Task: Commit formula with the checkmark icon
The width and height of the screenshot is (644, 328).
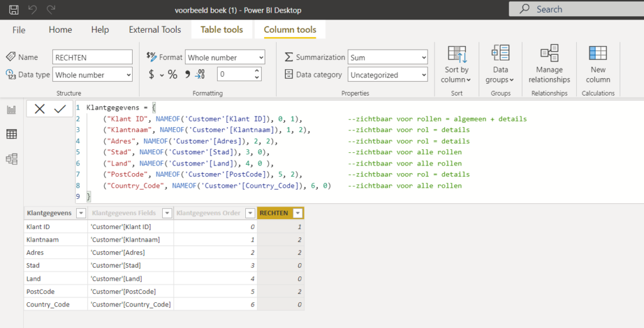Action: coord(60,109)
